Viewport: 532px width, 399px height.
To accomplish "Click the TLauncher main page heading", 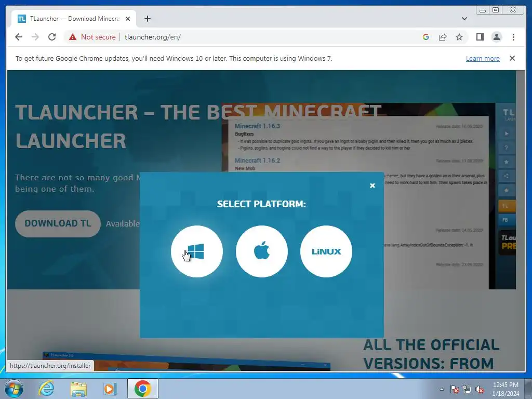I will [198, 127].
